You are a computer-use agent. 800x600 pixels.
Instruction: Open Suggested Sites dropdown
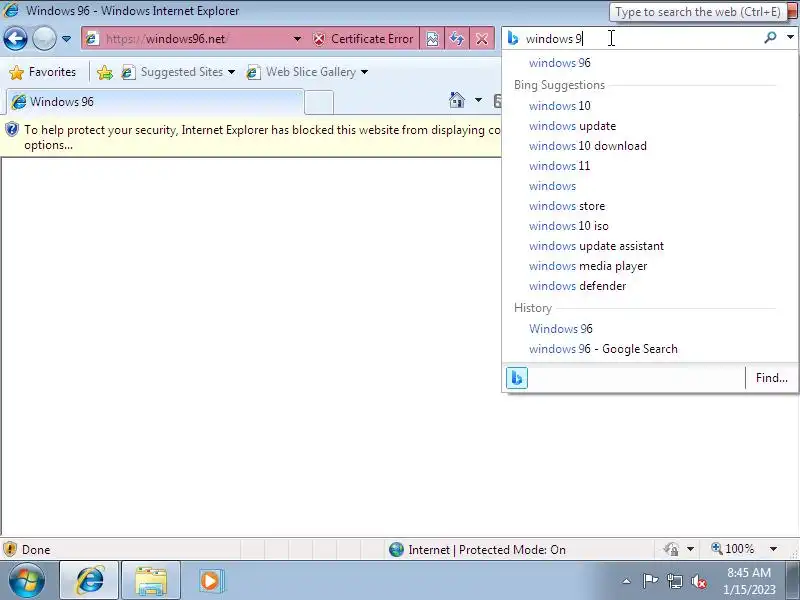[178, 72]
